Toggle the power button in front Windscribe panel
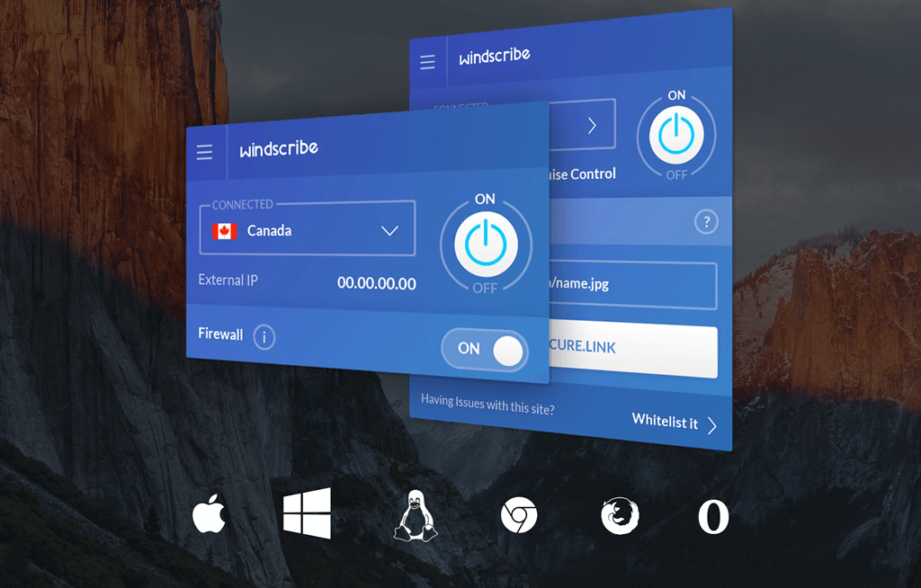921x588 pixels. [x=486, y=244]
